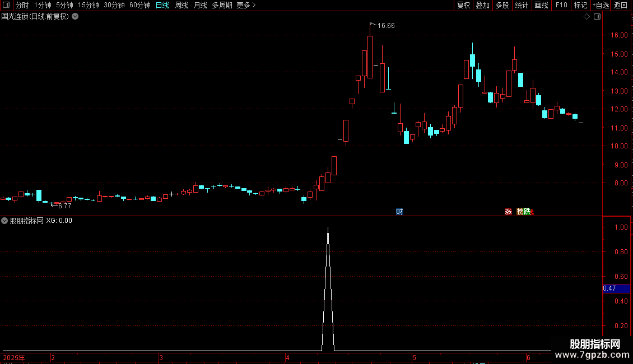Click the 16.66 high price label
633x364 pixels.
point(386,26)
